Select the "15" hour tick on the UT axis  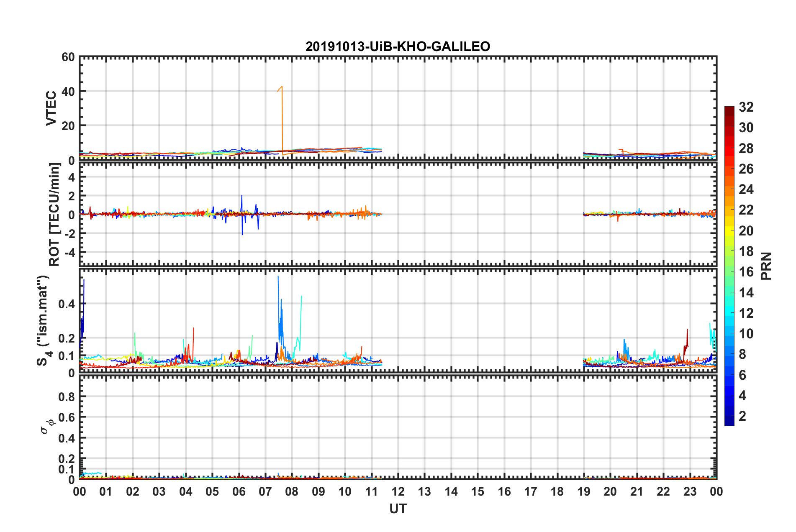[x=478, y=491]
